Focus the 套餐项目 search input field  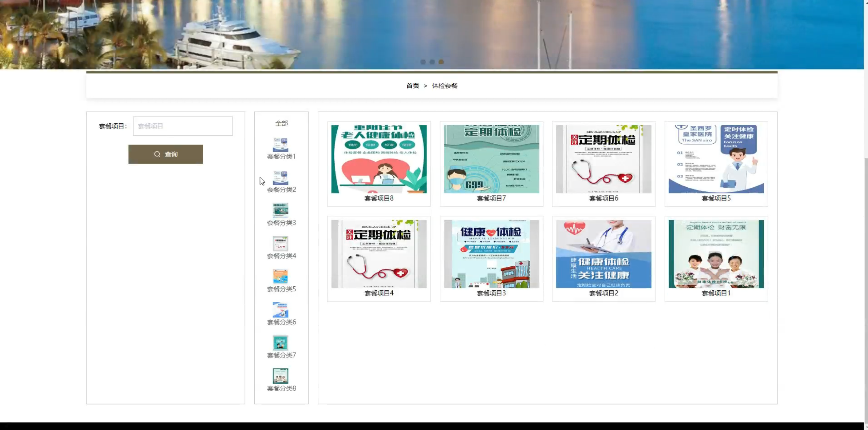[183, 126]
